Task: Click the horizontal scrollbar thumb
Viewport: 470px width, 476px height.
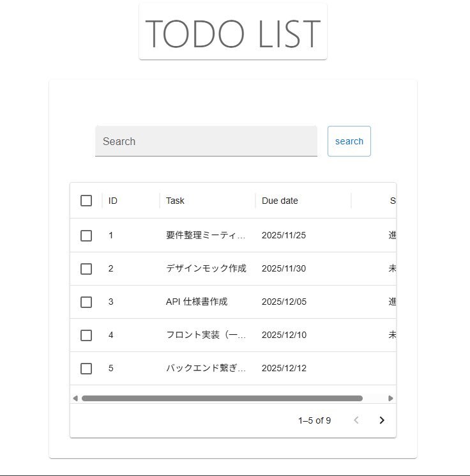Action: tap(222, 398)
